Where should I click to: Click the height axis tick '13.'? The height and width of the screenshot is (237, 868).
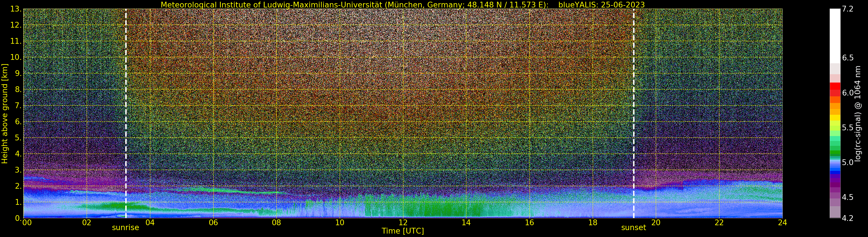coord(16,9)
